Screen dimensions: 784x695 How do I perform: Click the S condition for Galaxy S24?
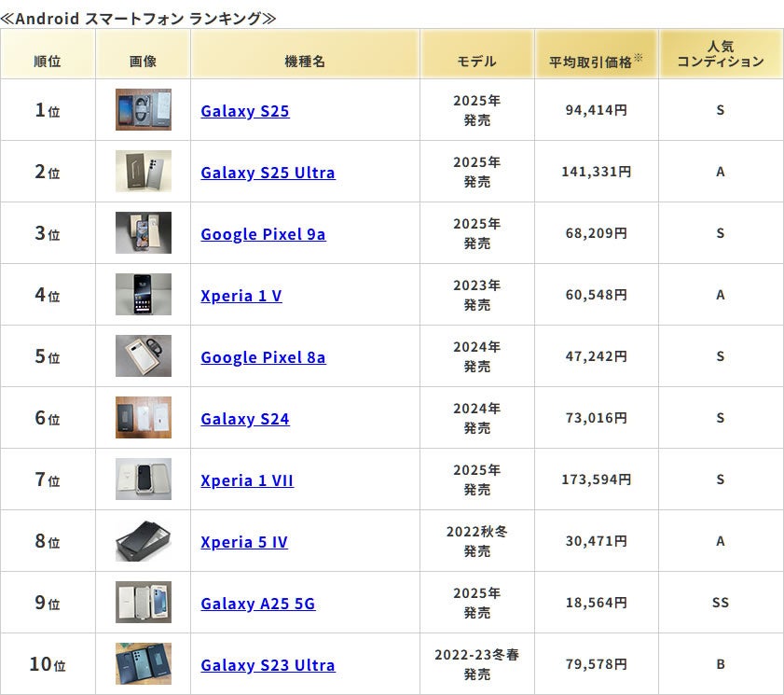pyautogui.click(x=721, y=418)
